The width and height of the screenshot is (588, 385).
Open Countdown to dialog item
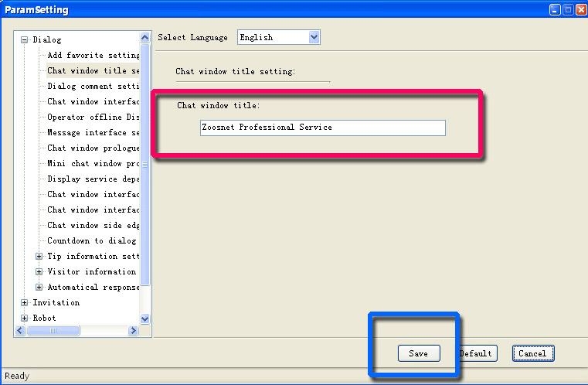[x=92, y=240]
